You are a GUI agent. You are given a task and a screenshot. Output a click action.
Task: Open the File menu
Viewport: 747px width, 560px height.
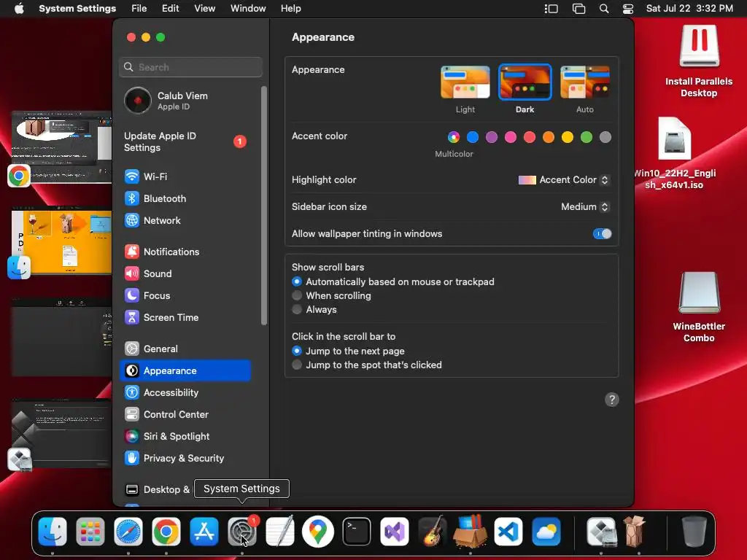(x=139, y=9)
